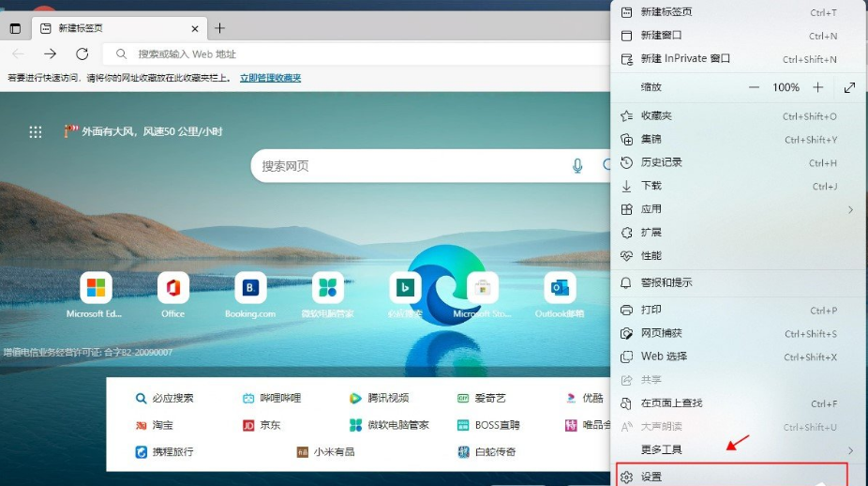Open 性能 from menu
Image resolution: width=868 pixels, height=486 pixels.
738,255
